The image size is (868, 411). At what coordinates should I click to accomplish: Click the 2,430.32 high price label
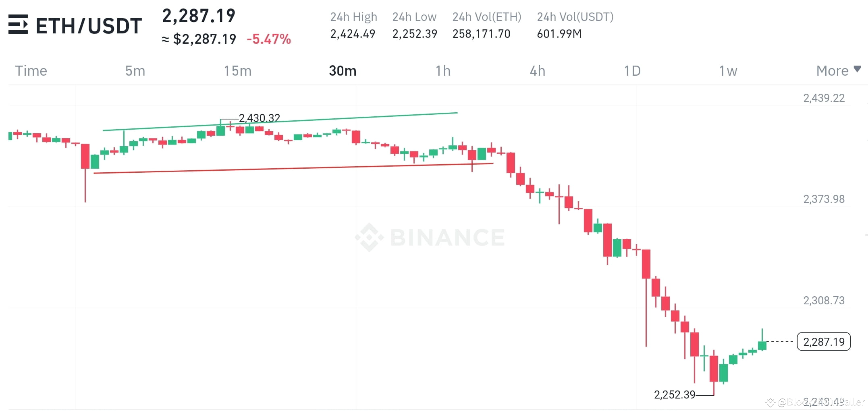(260, 118)
